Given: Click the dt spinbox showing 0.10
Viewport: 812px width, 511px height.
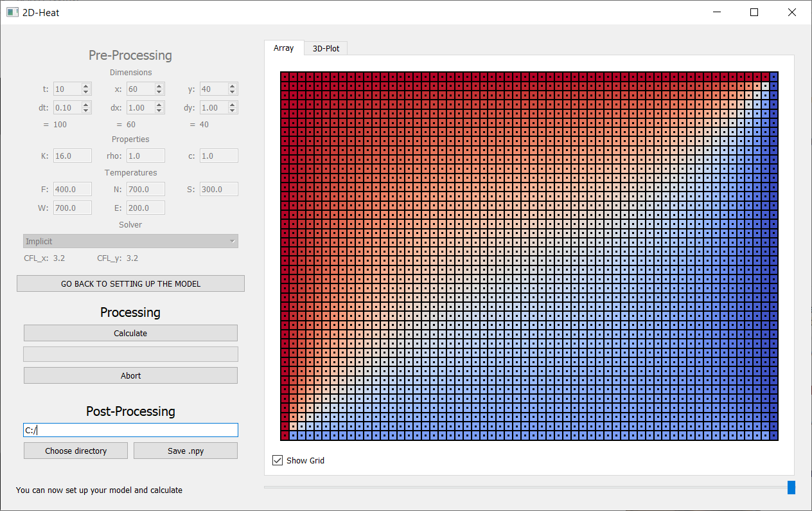Looking at the screenshot, I should click(x=72, y=107).
